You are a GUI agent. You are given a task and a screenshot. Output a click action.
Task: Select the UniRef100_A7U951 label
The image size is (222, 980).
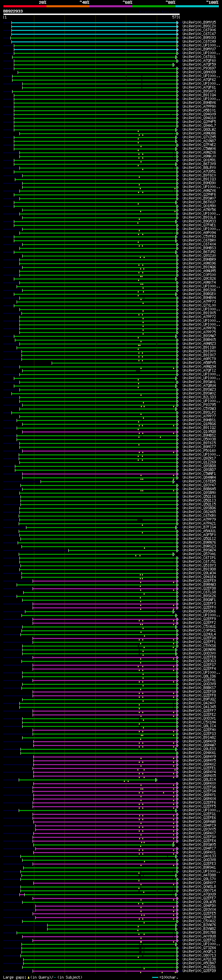(199, 172)
